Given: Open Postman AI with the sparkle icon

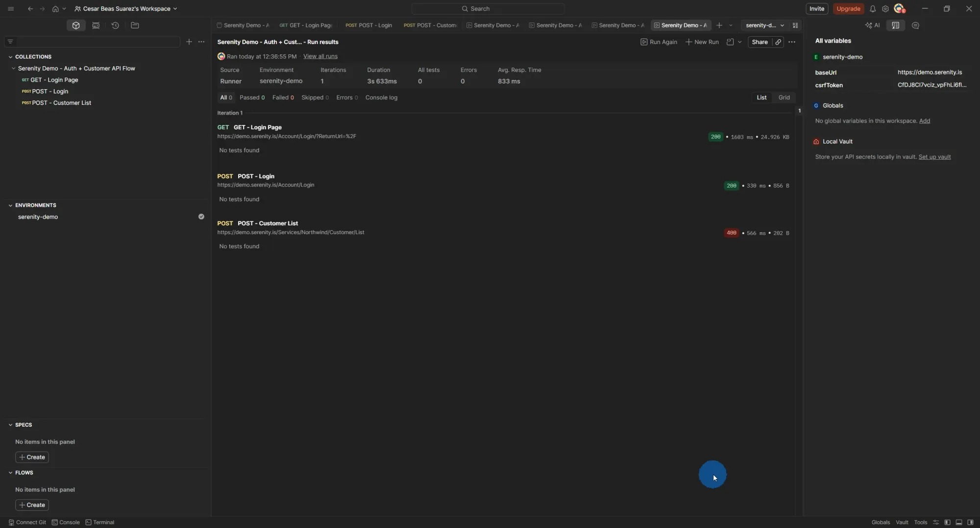Looking at the screenshot, I should tap(873, 25).
